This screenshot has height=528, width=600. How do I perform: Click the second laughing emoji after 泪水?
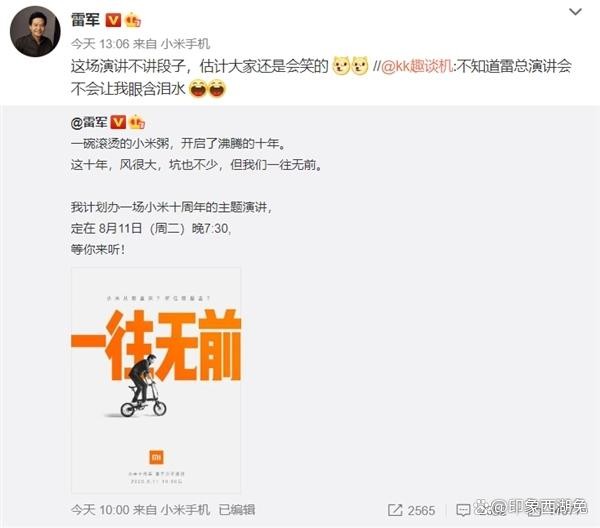pos(217,88)
